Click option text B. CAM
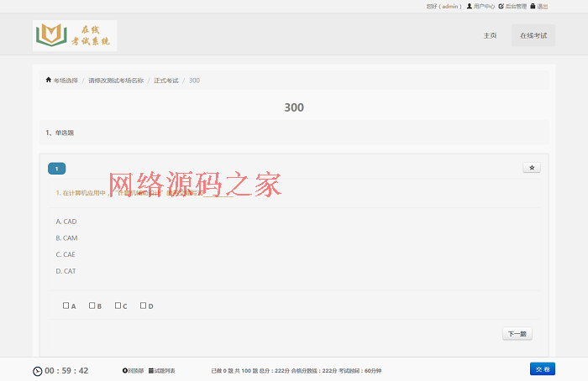The image size is (588, 381). [x=66, y=237]
